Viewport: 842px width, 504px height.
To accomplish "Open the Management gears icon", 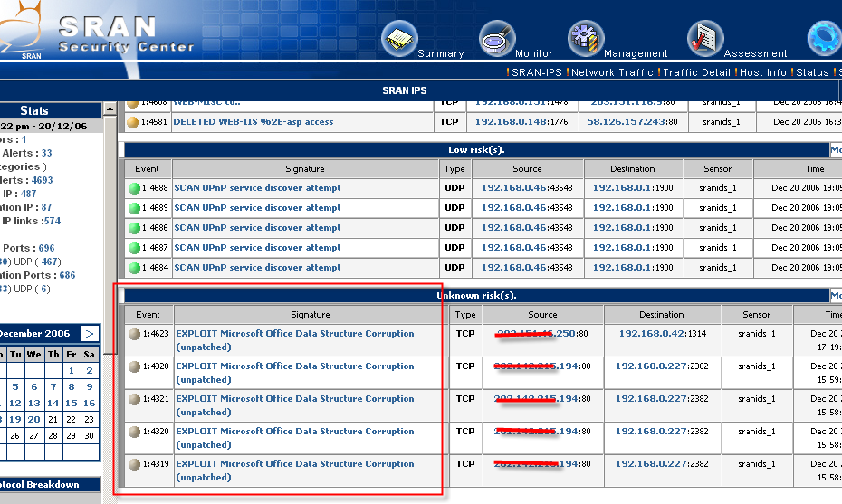I will (586, 39).
